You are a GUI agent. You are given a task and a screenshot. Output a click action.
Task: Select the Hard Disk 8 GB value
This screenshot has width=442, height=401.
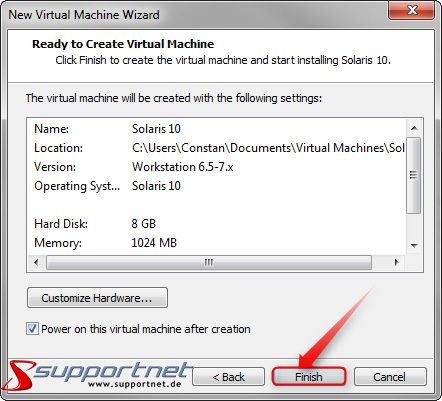pyautogui.click(x=144, y=224)
